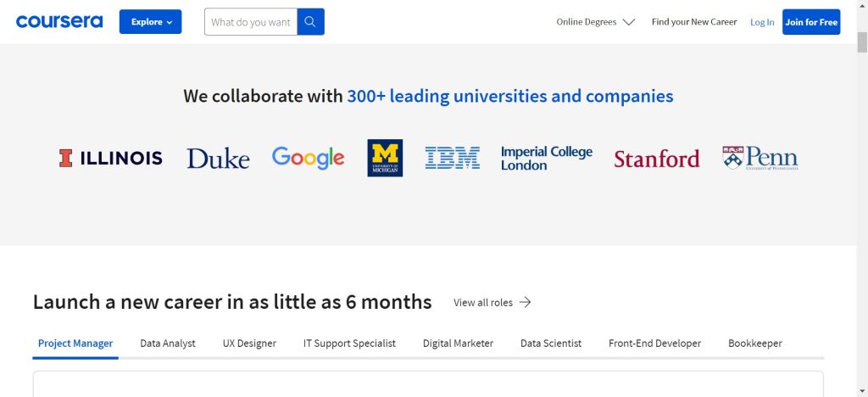
Task: Click the Log In link
Action: [762, 22]
